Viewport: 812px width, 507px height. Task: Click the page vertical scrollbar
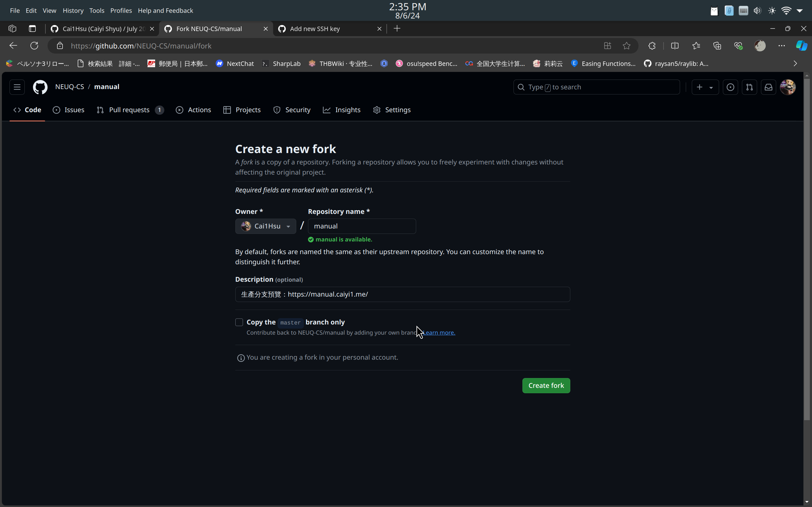(807, 248)
